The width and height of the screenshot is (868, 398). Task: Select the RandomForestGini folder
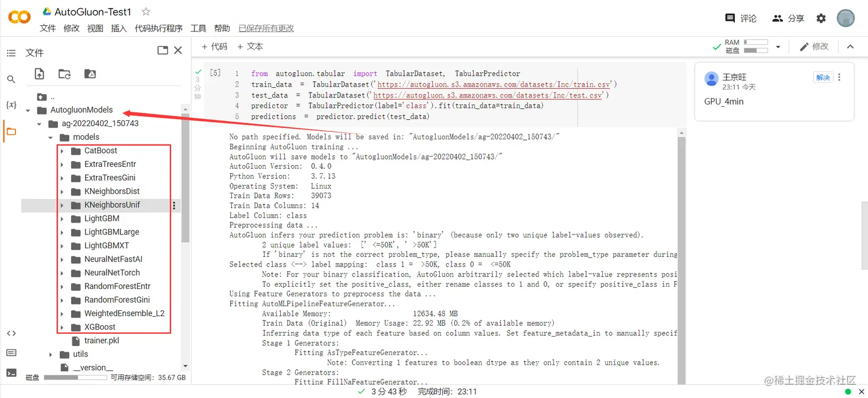(x=117, y=300)
